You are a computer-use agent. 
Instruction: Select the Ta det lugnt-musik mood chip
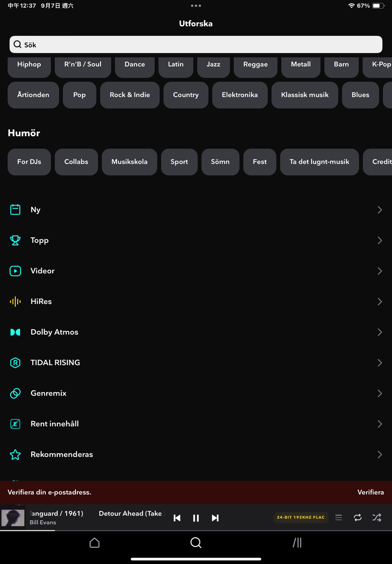[x=319, y=162]
